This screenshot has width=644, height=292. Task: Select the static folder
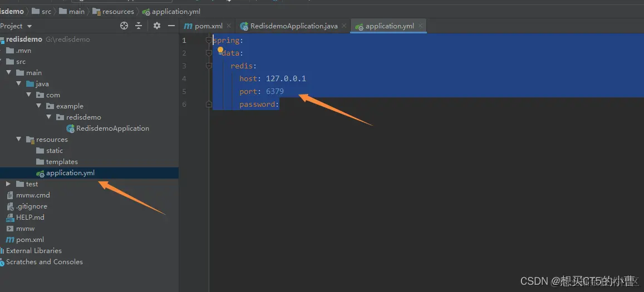[x=54, y=150]
